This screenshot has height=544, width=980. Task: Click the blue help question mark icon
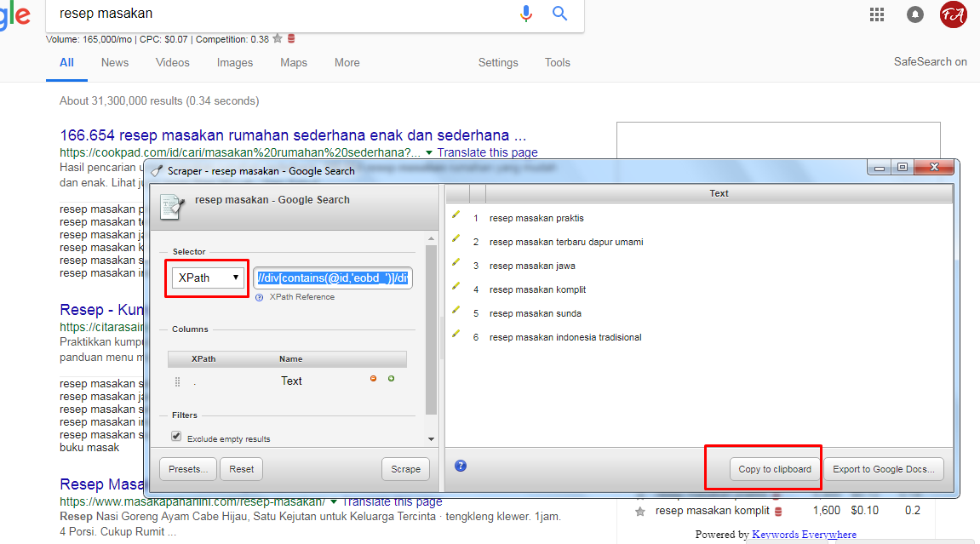[461, 466]
